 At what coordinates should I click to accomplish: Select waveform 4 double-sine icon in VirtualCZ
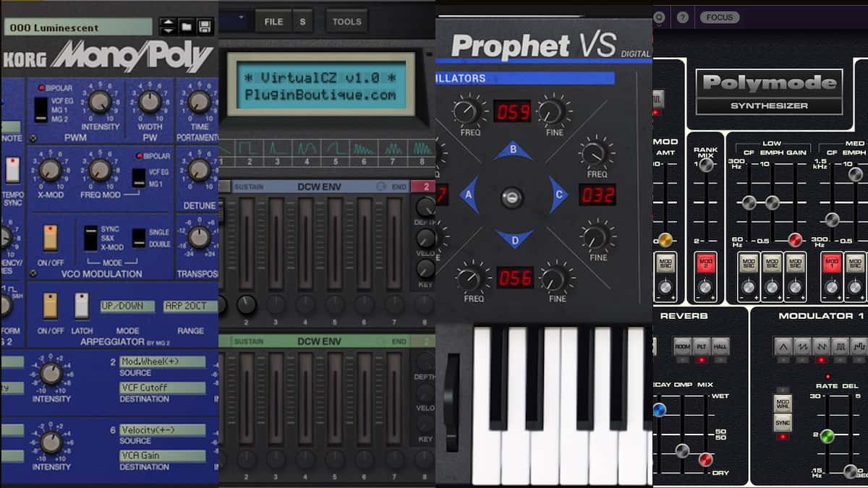tap(306, 148)
